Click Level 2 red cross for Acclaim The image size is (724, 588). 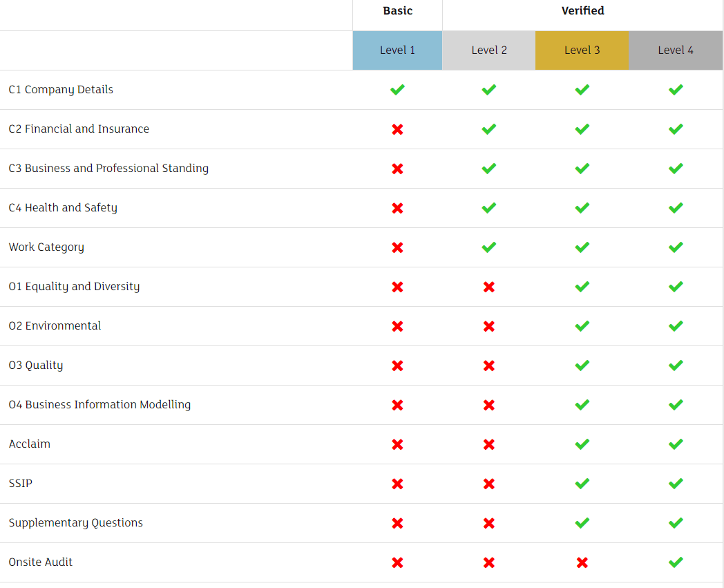click(489, 444)
